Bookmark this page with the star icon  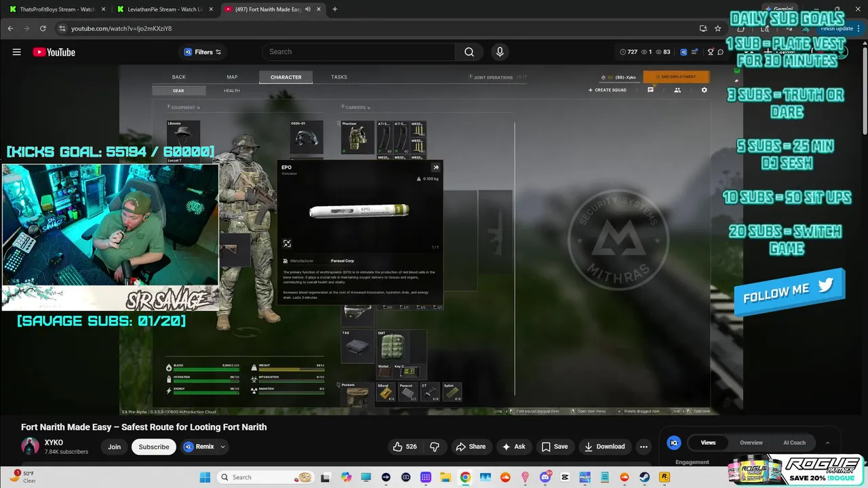click(x=717, y=28)
